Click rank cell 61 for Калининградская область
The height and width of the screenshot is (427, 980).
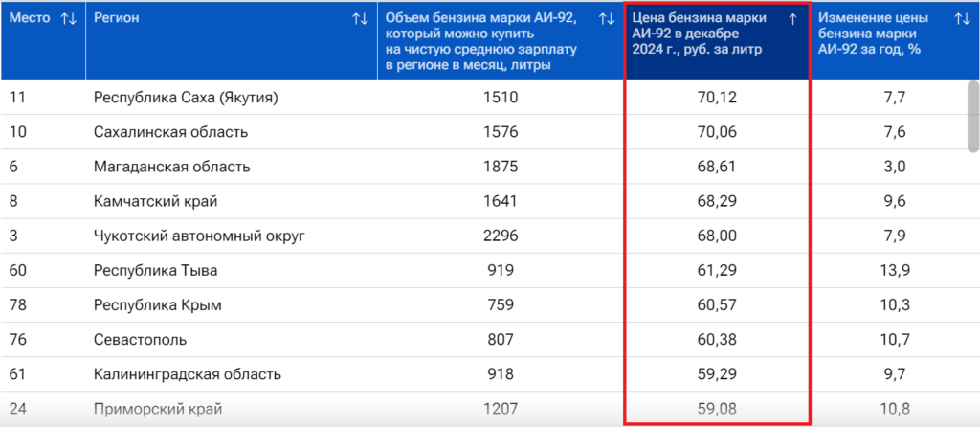17,374
